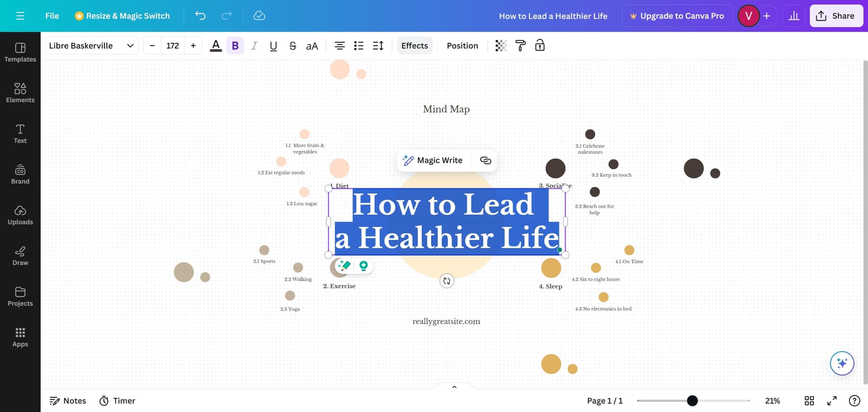The width and height of the screenshot is (868, 412).
Task: Click the Effects button
Action: (415, 46)
